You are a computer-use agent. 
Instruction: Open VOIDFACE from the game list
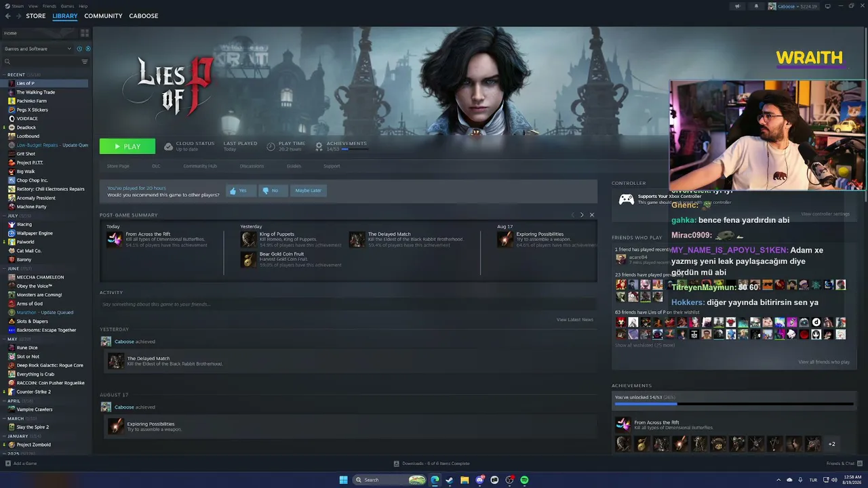click(27, 119)
